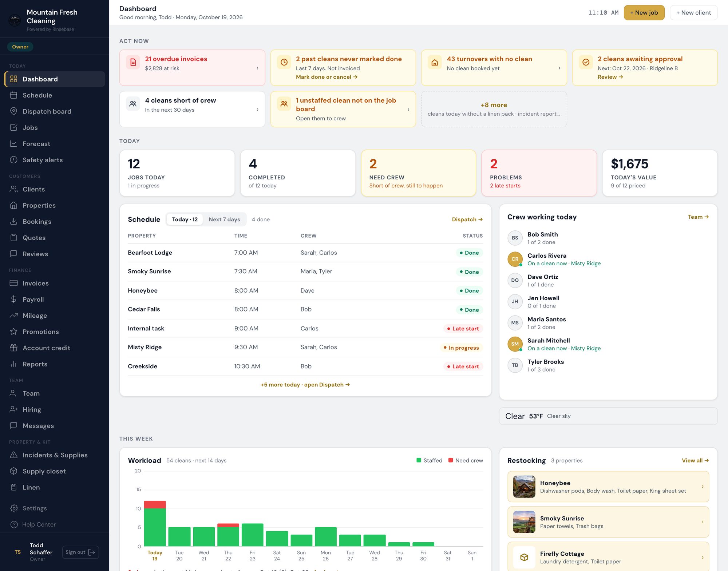Click the Mileage trend icon

tap(14, 316)
